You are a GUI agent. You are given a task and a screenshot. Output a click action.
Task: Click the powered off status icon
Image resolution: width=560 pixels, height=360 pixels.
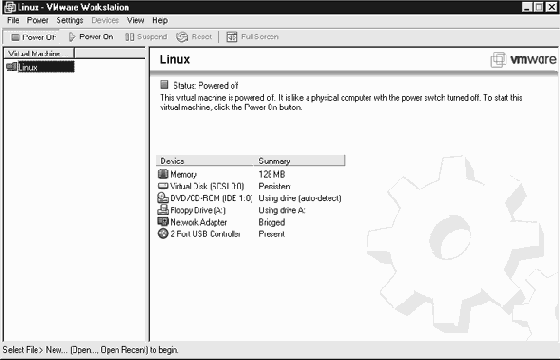click(x=164, y=85)
